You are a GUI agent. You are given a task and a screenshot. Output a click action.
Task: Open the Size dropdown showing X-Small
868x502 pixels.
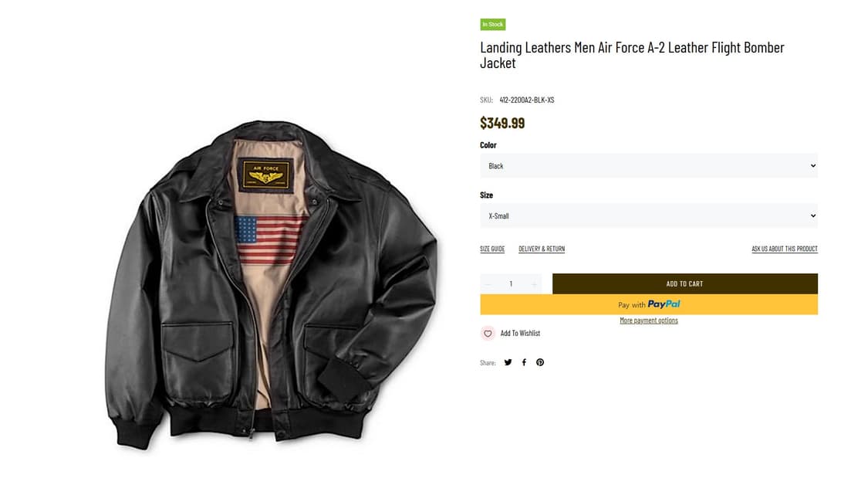[x=648, y=215]
